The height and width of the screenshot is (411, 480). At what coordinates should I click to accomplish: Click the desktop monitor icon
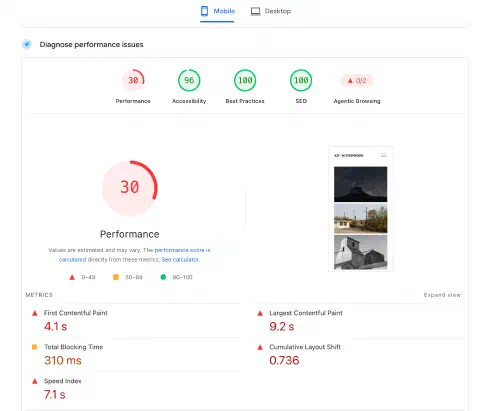click(x=255, y=11)
